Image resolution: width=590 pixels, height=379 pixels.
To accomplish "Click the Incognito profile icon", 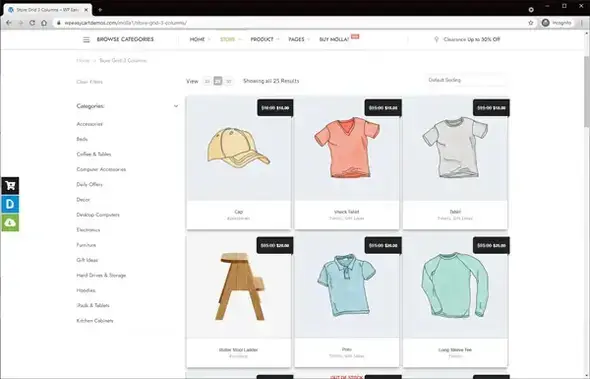I will pyautogui.click(x=545, y=23).
